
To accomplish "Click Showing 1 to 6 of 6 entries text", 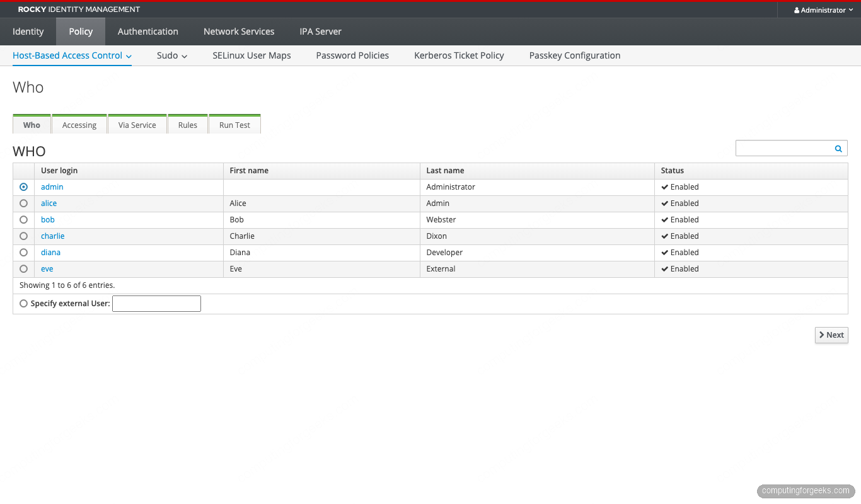I will pos(67,285).
